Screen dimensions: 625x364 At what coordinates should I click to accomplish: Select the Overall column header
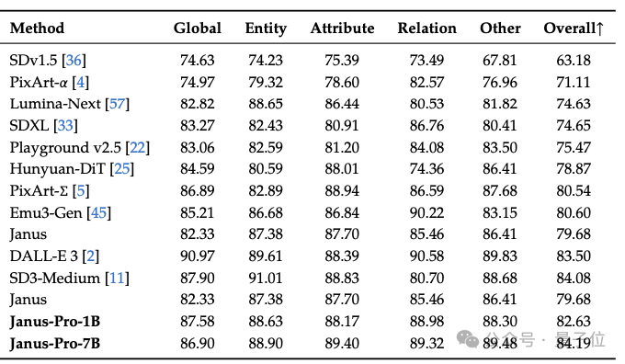[x=574, y=28]
